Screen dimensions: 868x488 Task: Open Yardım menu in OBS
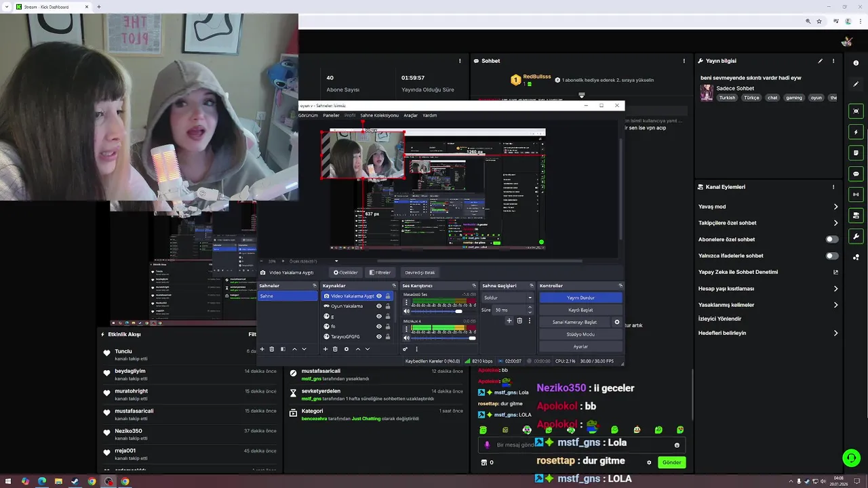tap(430, 115)
